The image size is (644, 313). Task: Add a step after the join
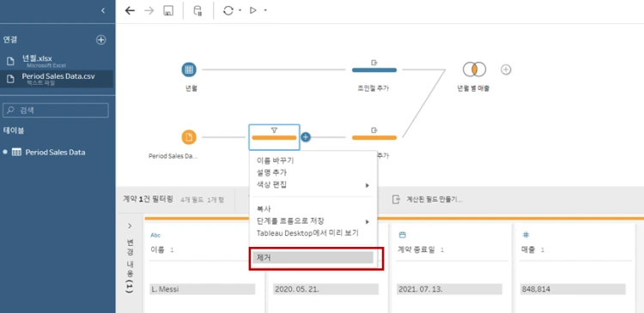(x=506, y=69)
